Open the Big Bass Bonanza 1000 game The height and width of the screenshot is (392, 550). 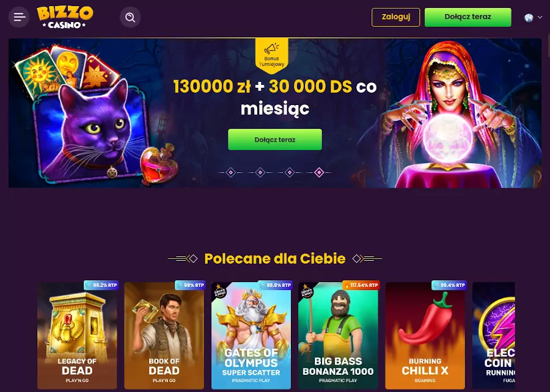338,336
